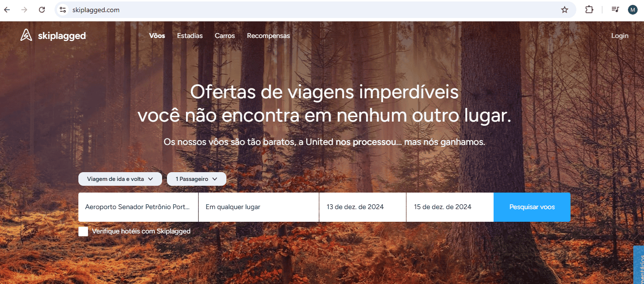Click the Aeroporto Senador Petrônio origin field
Screen dimensions: 644x284
tap(138, 207)
